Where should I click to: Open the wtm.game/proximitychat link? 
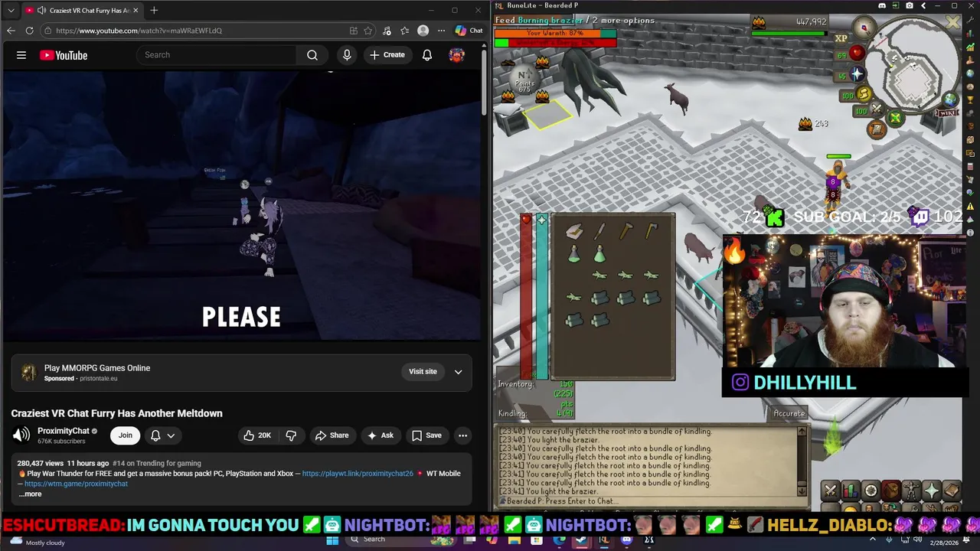pyautogui.click(x=76, y=484)
